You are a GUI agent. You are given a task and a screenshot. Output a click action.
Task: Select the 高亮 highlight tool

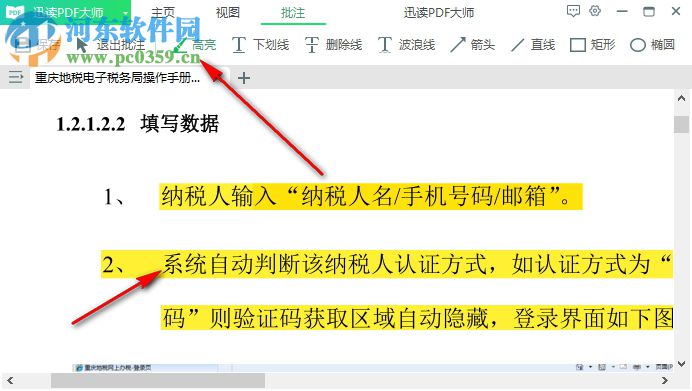[x=195, y=45]
